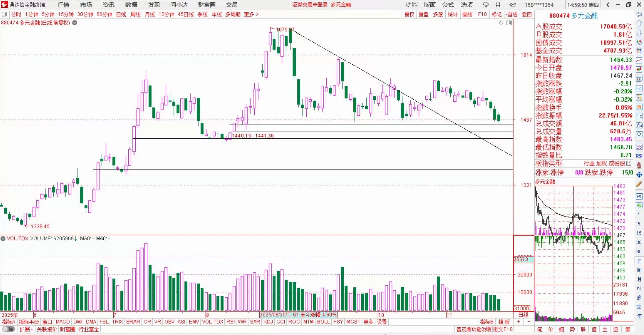
Task: Select the pencil drawing tool icon
Action: point(639,184)
